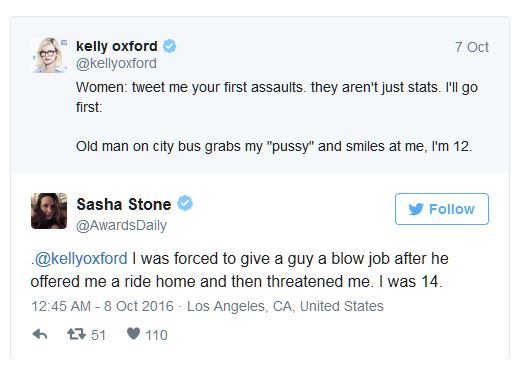Follow Sasha Stone
This screenshot has height=383, width=525.
(442, 209)
